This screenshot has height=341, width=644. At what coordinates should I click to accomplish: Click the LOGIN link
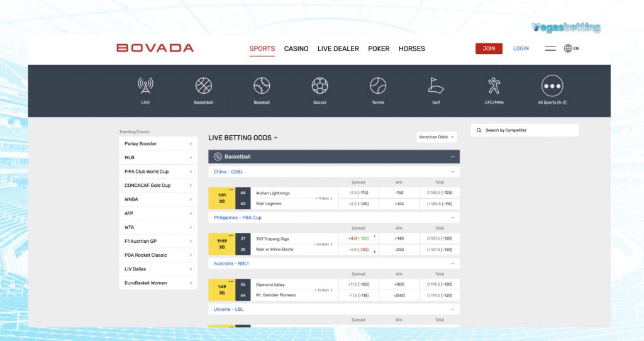click(521, 48)
